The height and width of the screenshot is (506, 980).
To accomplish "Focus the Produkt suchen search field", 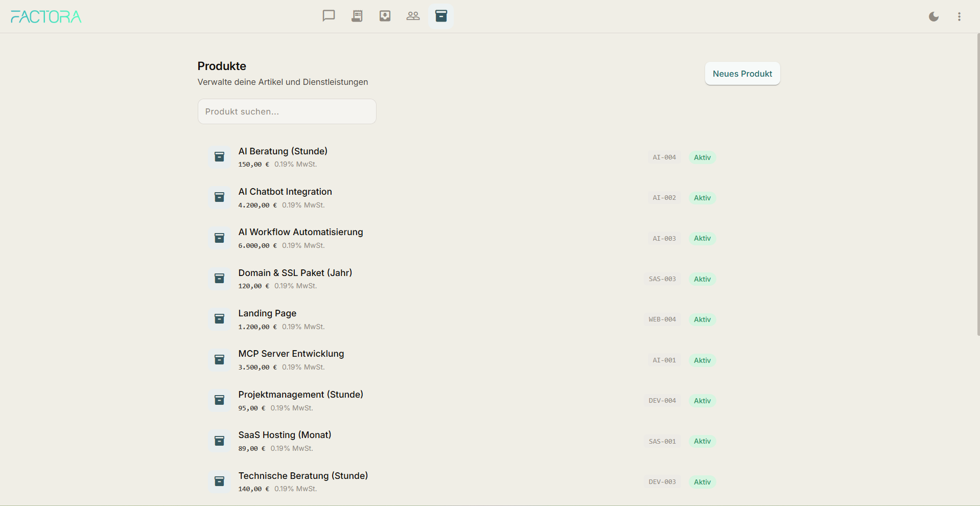I will [287, 111].
